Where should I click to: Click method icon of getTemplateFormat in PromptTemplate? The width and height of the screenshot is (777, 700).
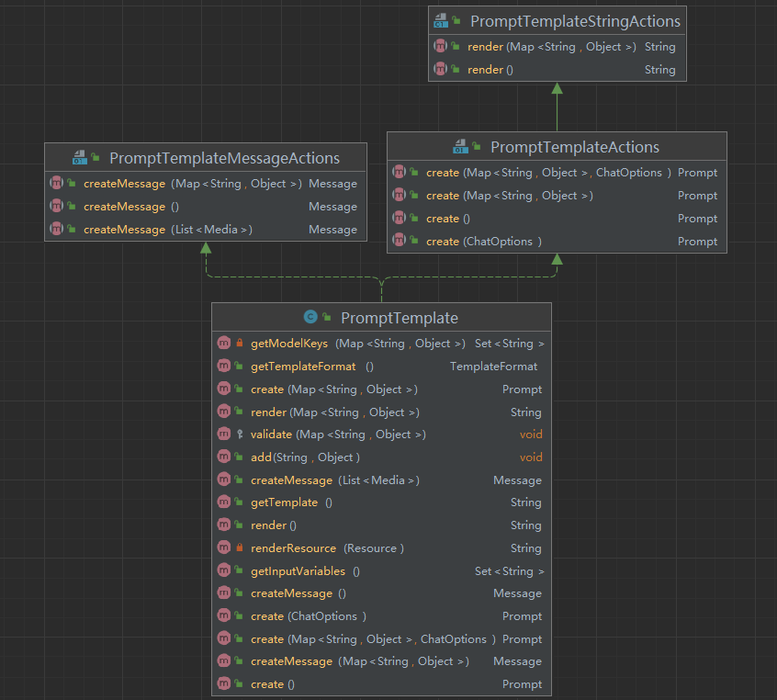coord(224,366)
